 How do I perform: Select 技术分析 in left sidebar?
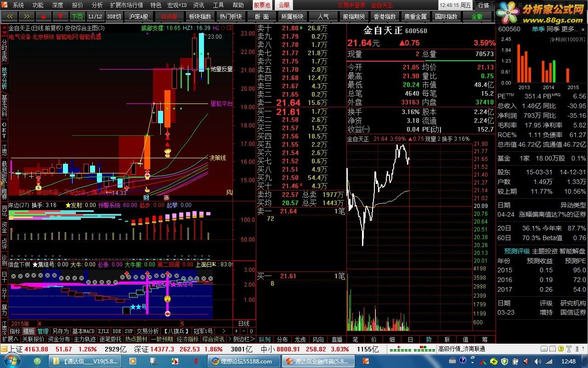[4, 78]
